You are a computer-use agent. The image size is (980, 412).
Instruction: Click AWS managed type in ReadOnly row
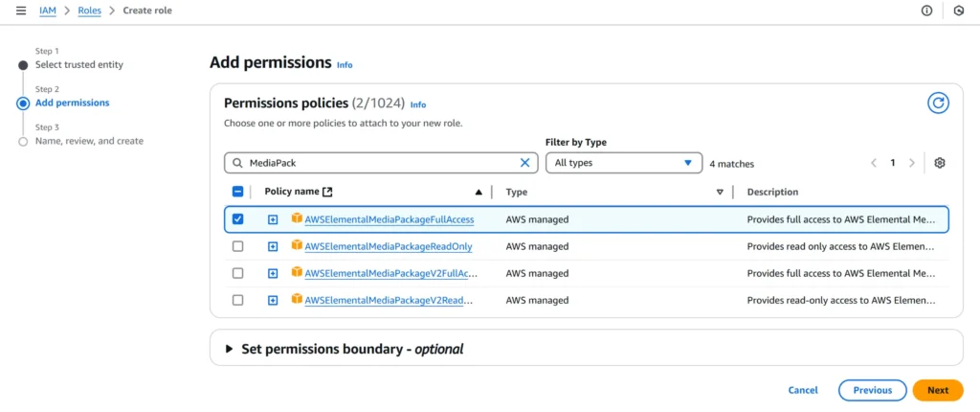pyautogui.click(x=537, y=246)
